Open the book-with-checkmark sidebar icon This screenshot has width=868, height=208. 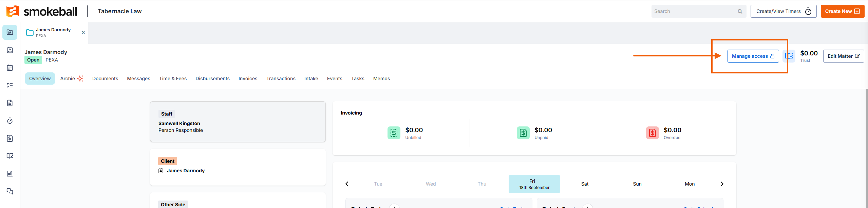point(10,156)
